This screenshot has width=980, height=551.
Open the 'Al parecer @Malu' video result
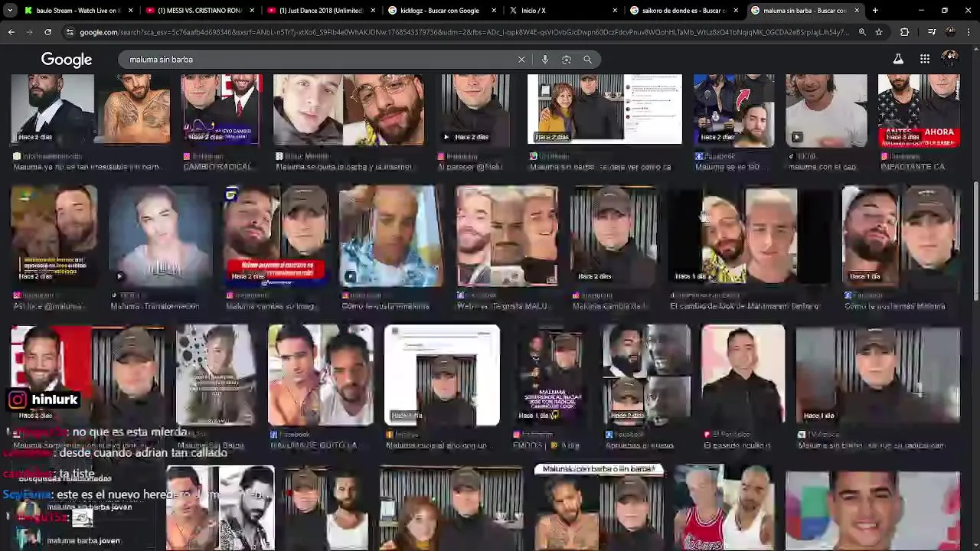click(x=475, y=109)
